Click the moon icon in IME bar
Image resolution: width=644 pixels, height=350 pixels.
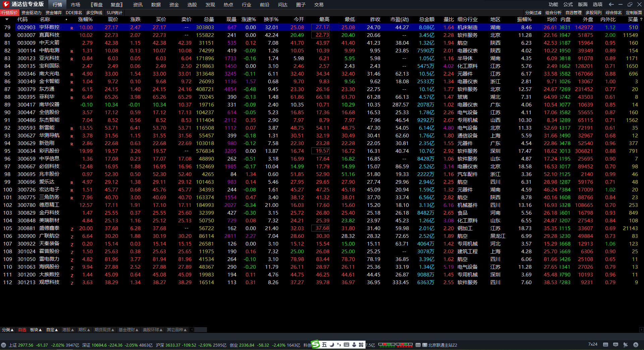coord(332,345)
